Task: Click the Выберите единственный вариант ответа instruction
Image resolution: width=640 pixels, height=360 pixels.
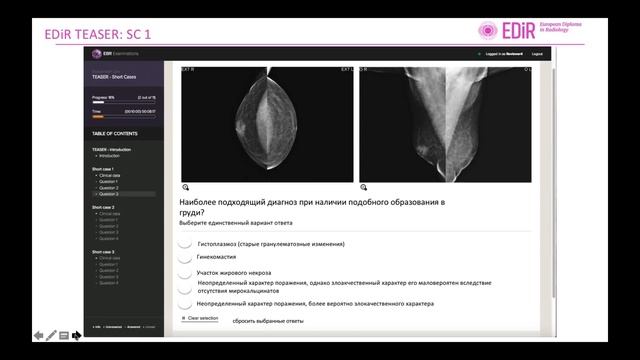Action: click(x=236, y=223)
